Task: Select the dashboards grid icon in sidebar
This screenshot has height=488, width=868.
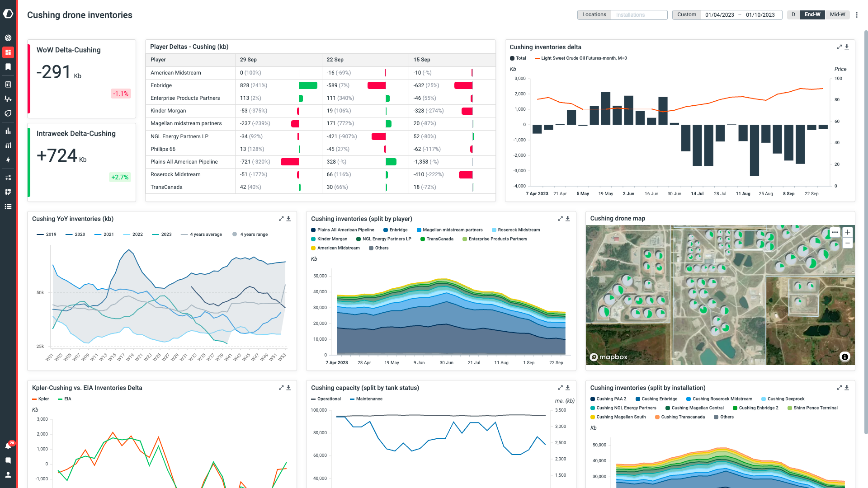Action: (8, 52)
